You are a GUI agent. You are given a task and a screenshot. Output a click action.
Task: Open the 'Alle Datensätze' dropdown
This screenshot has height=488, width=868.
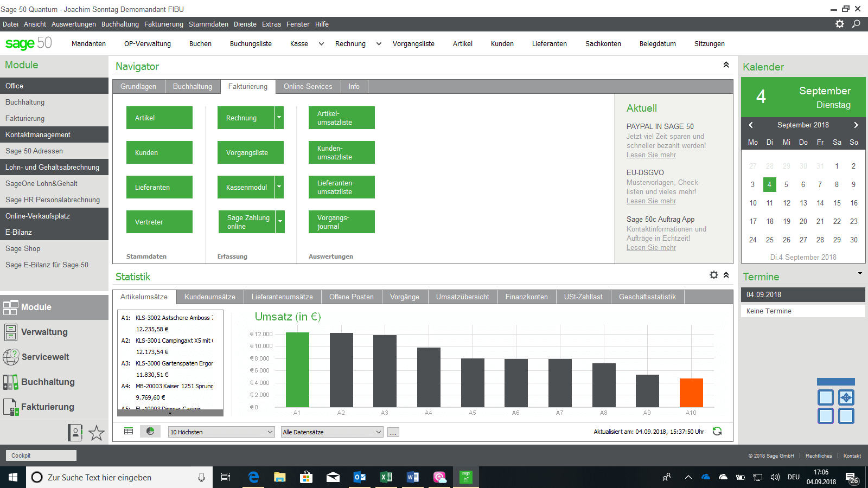(x=332, y=432)
